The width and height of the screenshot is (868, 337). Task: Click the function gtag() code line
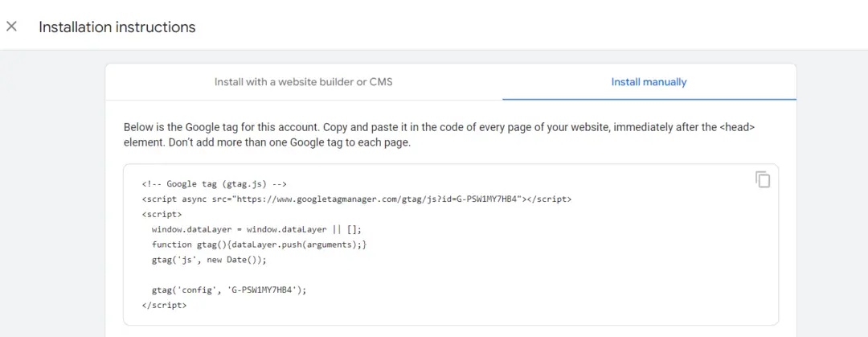coord(259,244)
